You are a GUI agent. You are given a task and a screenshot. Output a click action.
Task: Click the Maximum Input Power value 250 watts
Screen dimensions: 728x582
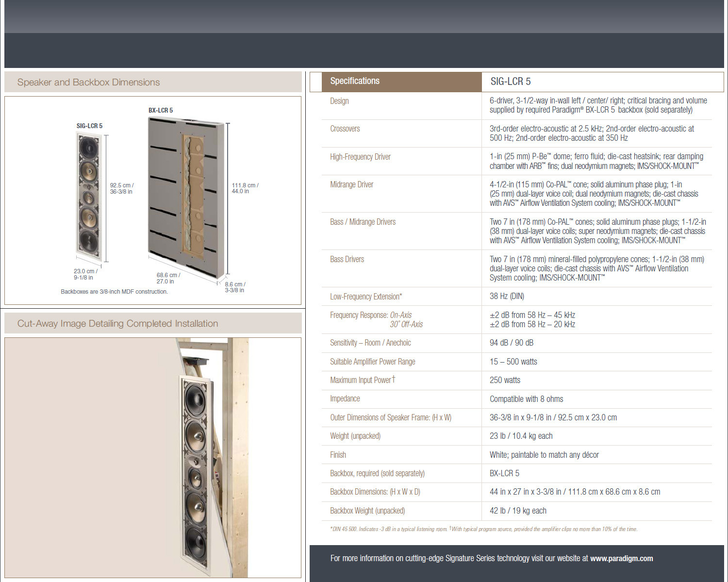(505, 380)
